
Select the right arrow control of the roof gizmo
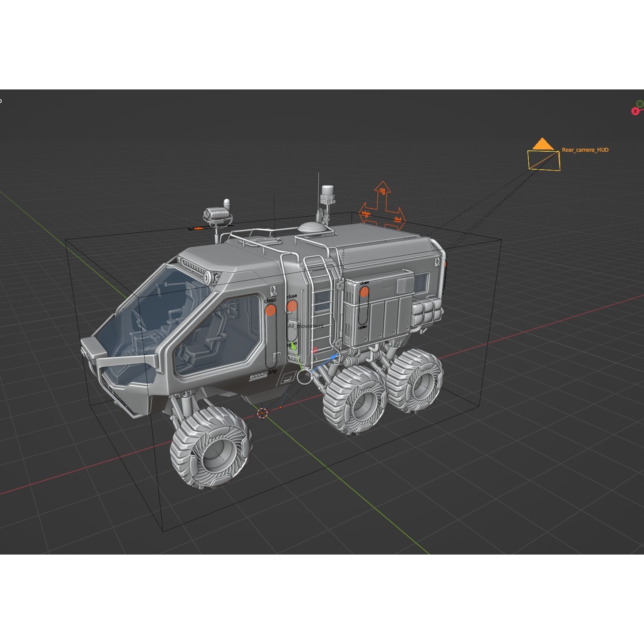(398, 219)
